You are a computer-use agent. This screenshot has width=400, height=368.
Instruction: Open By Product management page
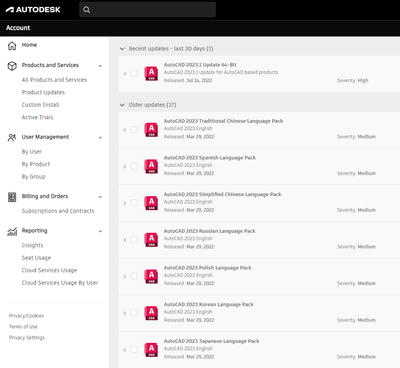coord(36,164)
